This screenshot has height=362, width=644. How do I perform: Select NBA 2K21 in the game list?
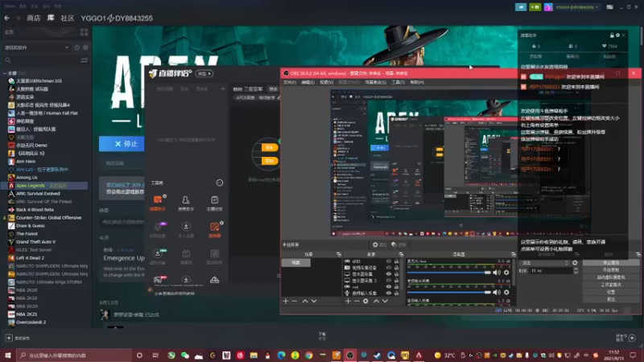[27, 314]
